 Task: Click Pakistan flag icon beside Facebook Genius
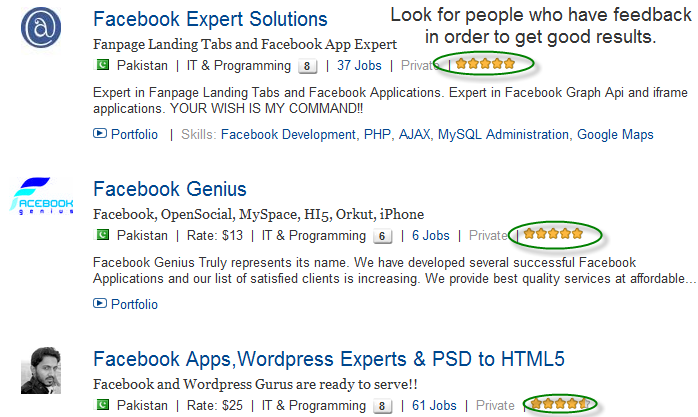(101, 236)
